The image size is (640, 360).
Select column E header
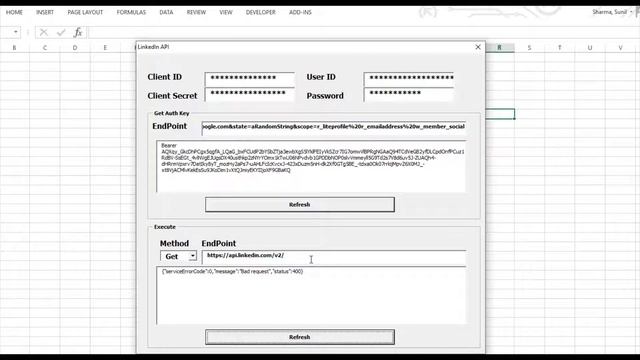[x=105, y=48]
